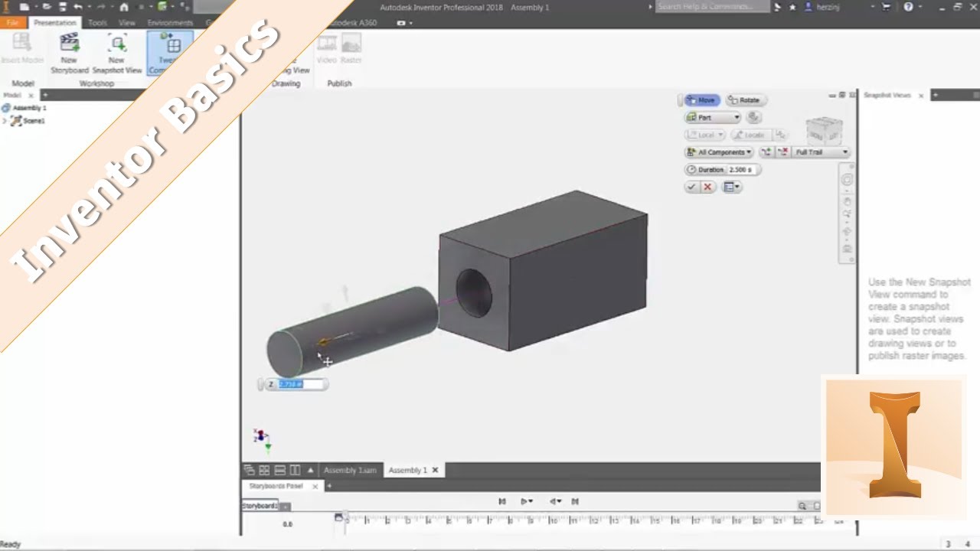Select the Presentation ribbon tab

click(x=55, y=23)
